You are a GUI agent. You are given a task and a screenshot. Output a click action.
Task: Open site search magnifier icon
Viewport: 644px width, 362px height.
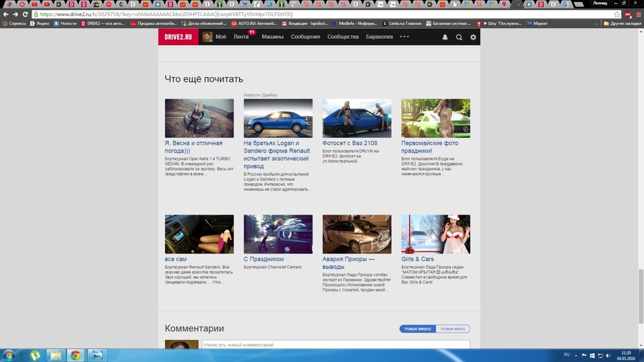[459, 37]
